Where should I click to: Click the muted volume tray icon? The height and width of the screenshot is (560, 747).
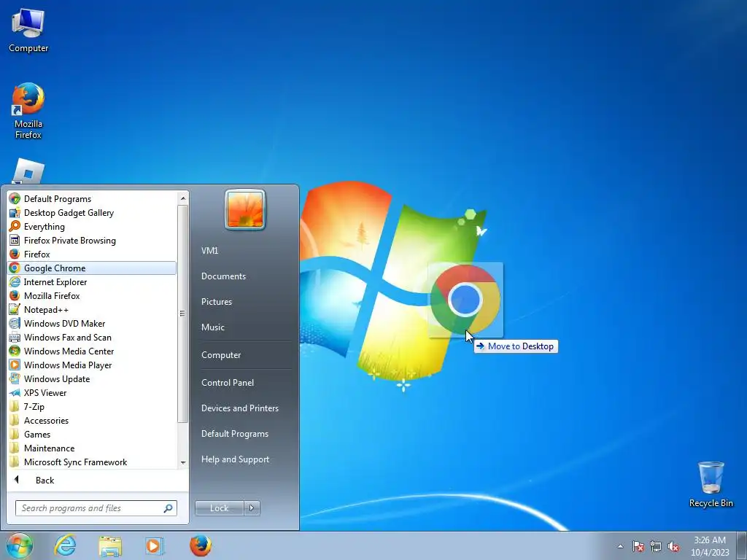click(673, 546)
